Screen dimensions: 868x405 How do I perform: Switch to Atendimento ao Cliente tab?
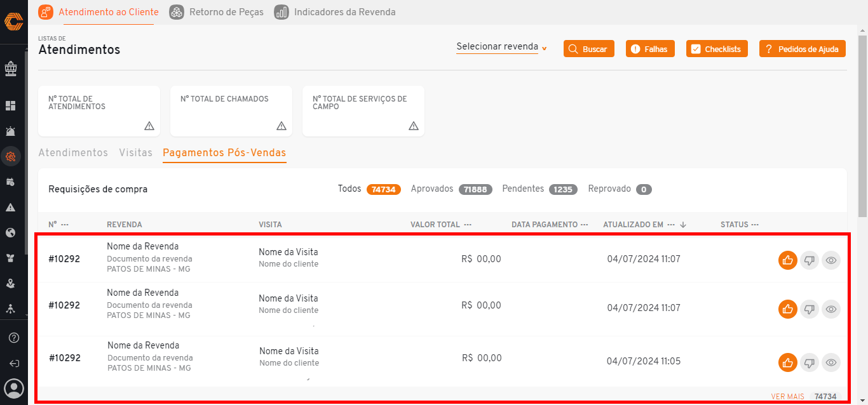point(98,12)
